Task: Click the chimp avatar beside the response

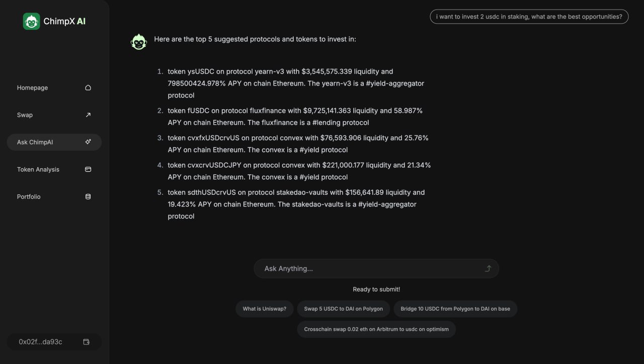Action: coord(138,42)
